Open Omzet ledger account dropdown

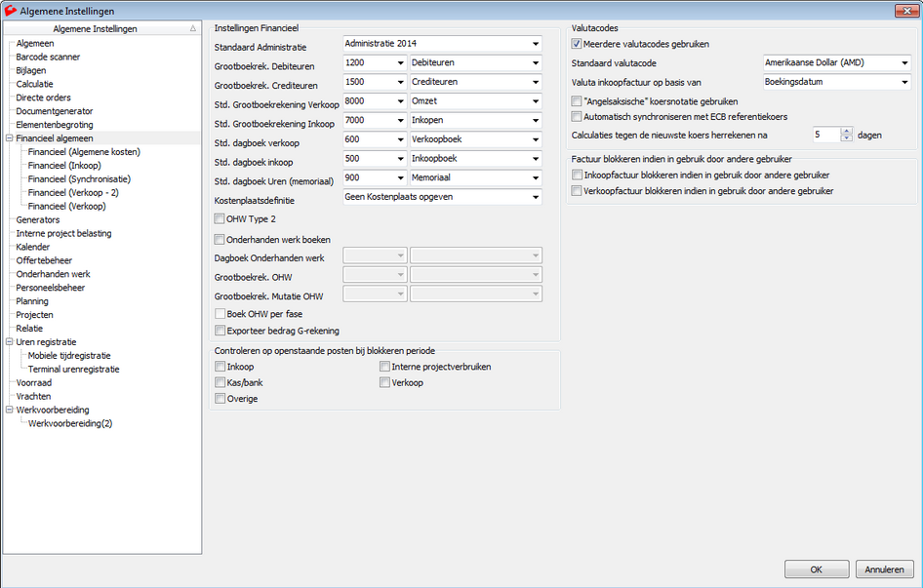point(536,101)
